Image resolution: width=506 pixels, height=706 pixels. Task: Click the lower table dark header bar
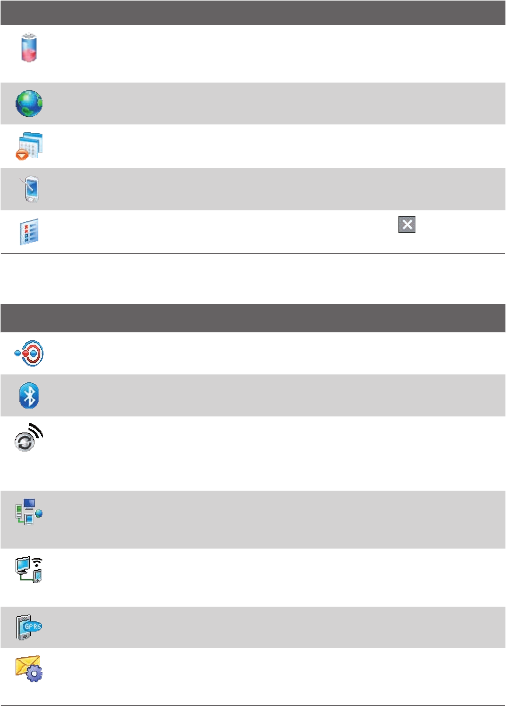[x=253, y=318]
